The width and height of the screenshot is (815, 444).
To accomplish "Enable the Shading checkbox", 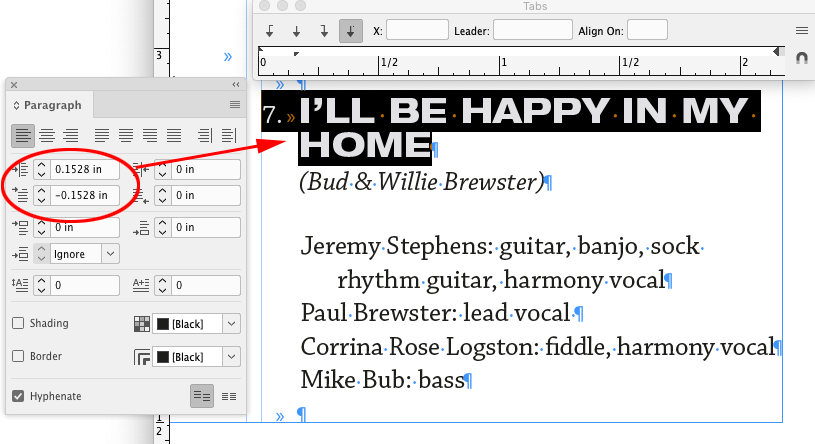I will [18, 323].
